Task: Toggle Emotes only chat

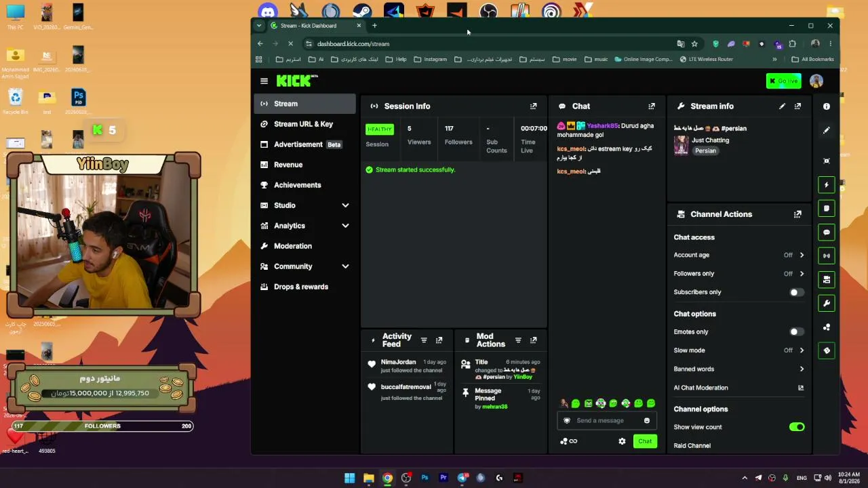Action: pos(797,332)
